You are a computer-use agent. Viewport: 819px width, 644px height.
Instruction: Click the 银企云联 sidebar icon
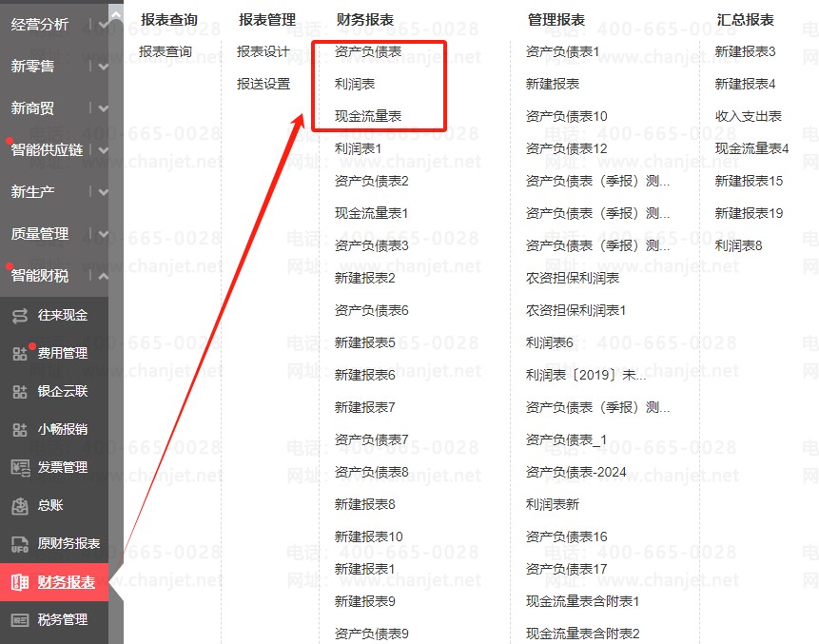[x=20, y=392]
